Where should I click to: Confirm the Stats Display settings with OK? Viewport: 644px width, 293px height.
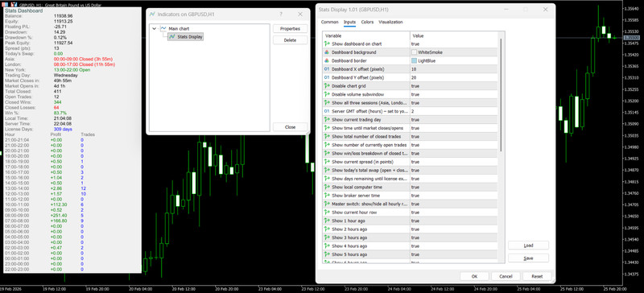point(474,277)
